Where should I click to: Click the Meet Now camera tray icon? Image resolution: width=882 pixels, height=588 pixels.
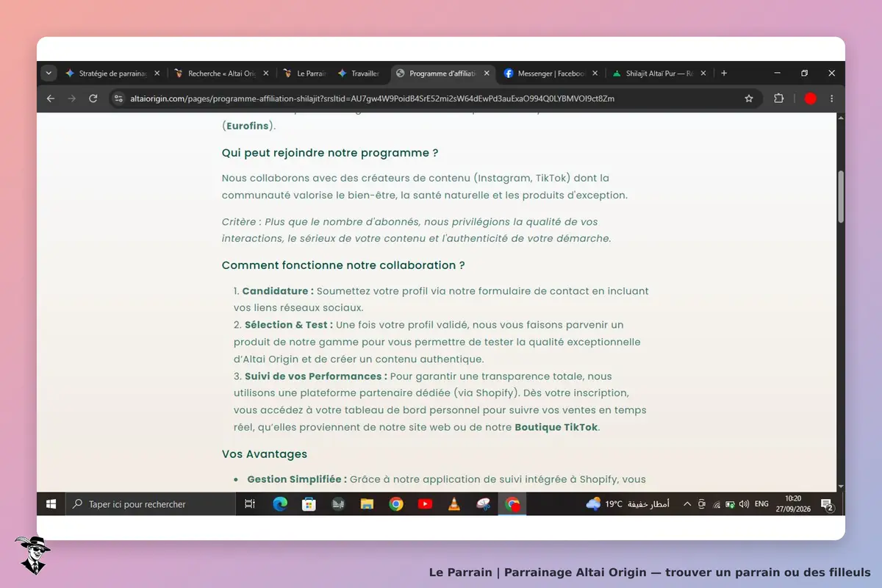(x=702, y=504)
